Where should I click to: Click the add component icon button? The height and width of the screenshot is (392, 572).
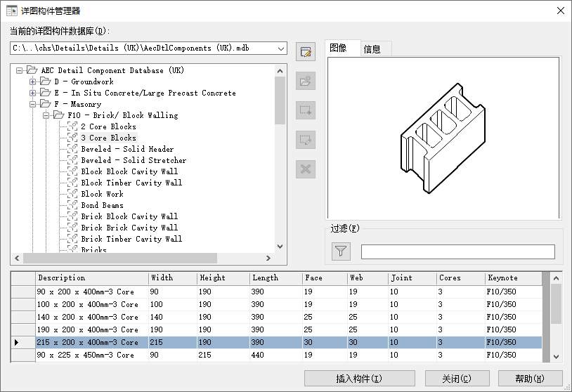click(x=306, y=110)
